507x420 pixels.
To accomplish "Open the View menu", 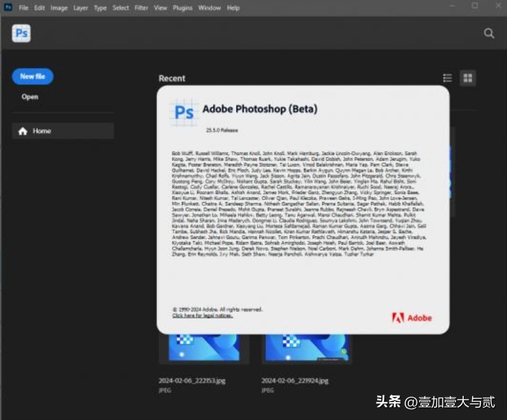I will pos(160,8).
